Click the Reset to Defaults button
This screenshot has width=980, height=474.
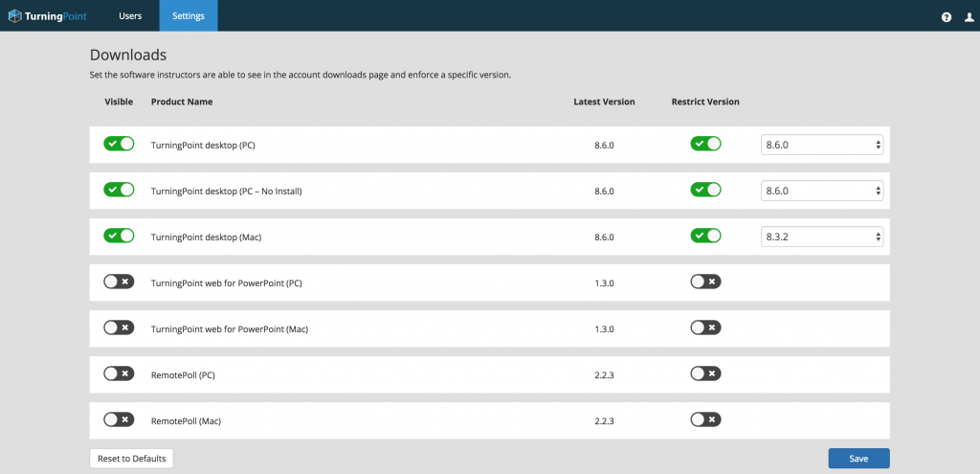[131, 459]
